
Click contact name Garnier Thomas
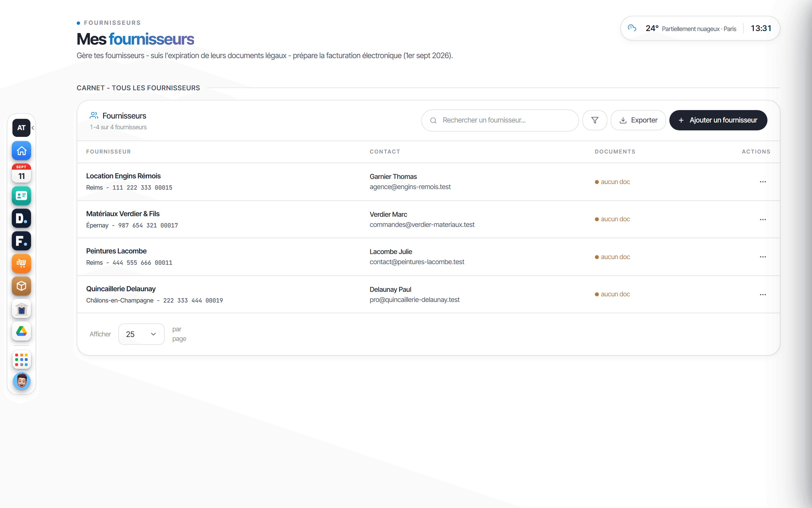393,177
